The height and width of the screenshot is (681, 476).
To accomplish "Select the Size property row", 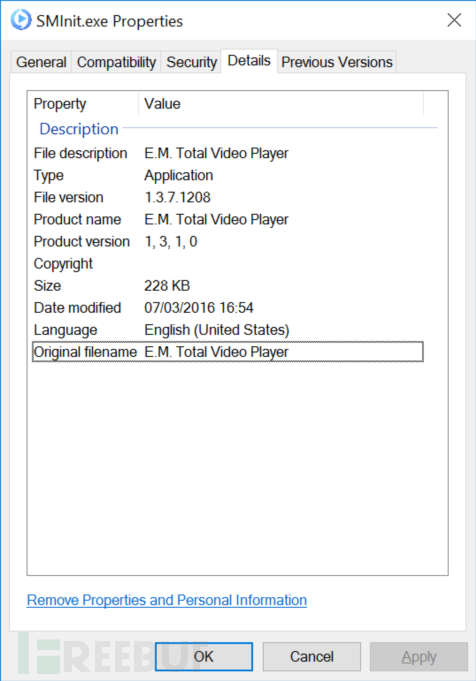I will pyautogui.click(x=228, y=286).
